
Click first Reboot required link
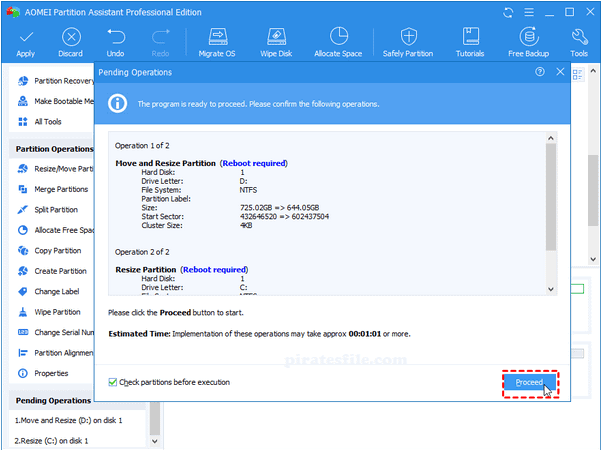(254, 163)
